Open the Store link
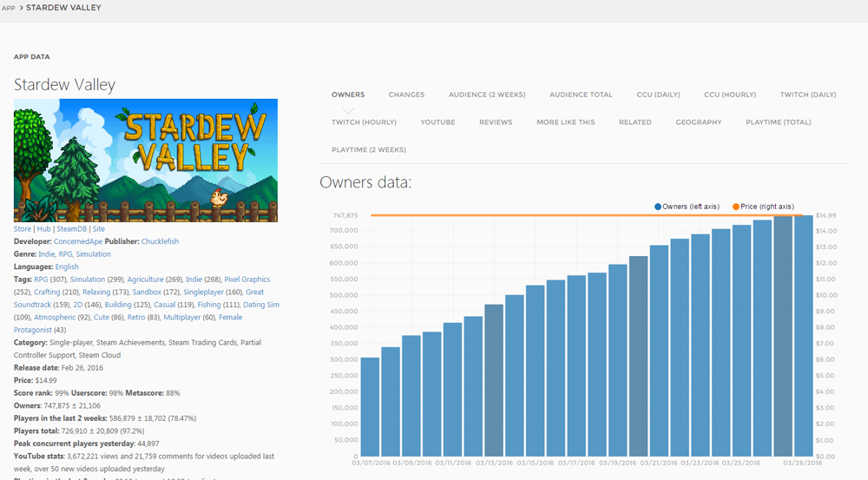 [x=23, y=228]
